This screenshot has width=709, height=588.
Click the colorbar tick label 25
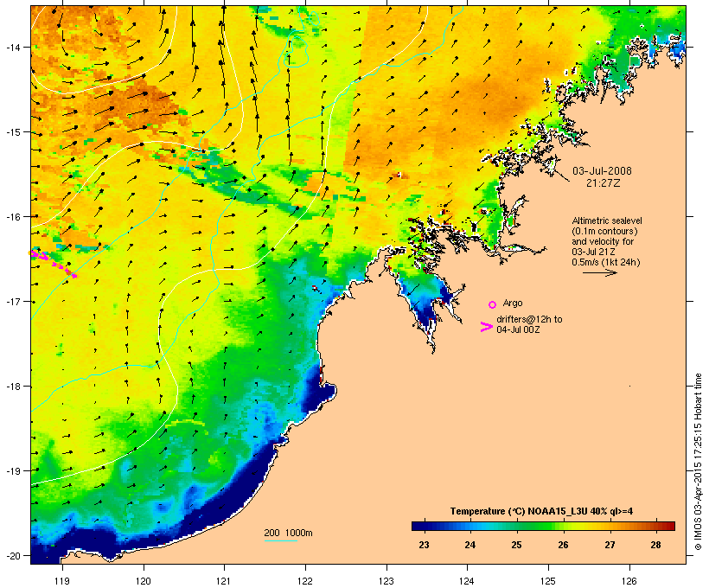tap(516, 545)
